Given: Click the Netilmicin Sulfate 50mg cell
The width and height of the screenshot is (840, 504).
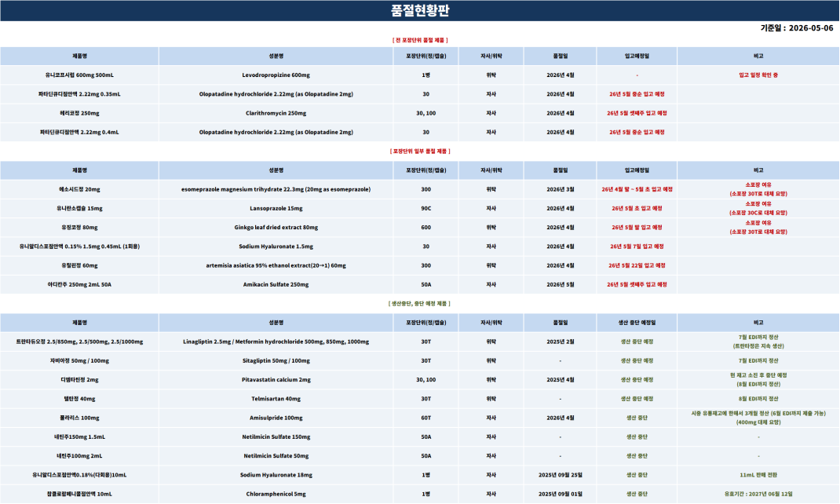Looking at the screenshot, I should (276, 456).
